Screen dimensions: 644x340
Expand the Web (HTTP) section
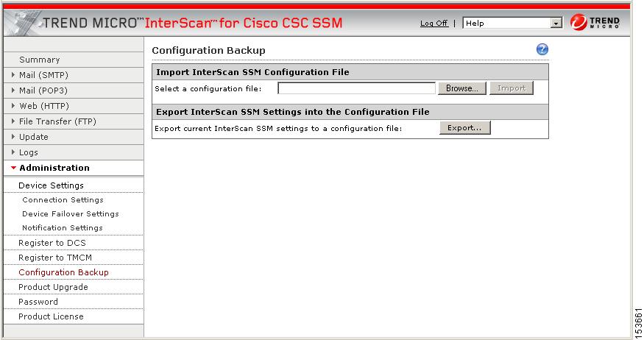(x=13, y=106)
